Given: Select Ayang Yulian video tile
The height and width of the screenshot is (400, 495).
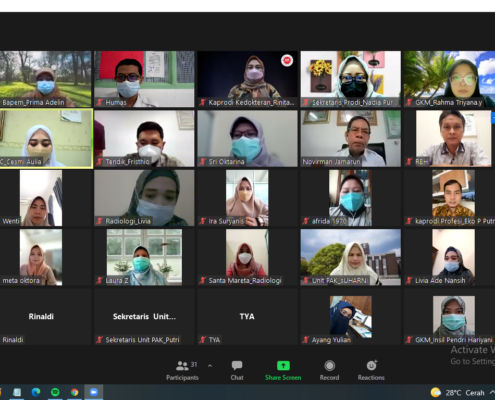Looking at the screenshot, I should pos(351,316).
